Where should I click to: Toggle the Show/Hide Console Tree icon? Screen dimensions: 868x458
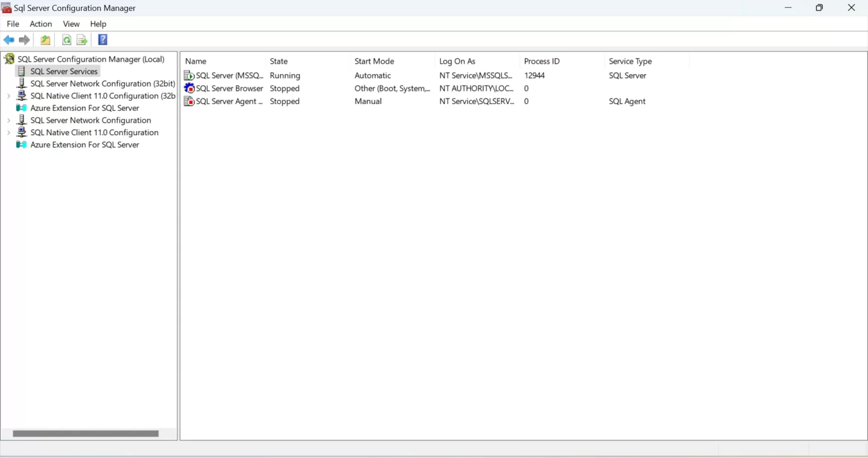45,40
